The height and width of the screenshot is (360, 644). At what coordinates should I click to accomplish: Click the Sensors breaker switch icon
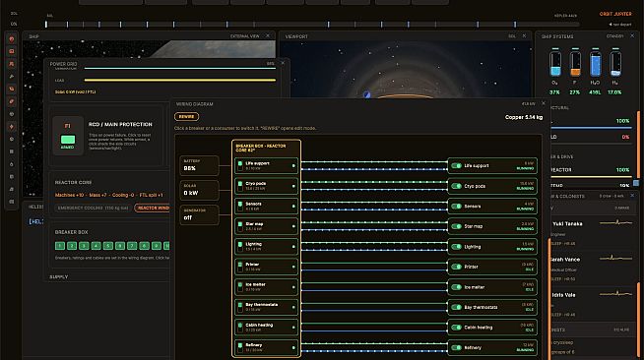240,206
